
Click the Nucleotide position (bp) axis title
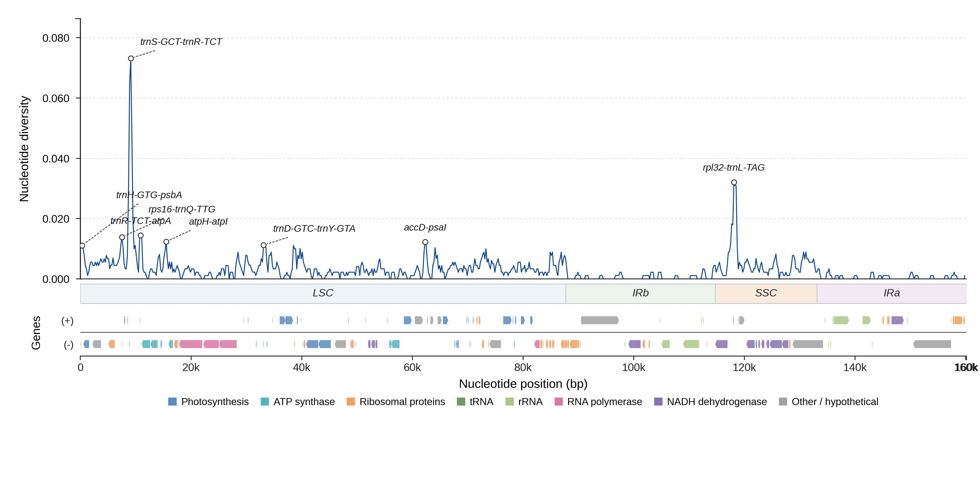coord(523,384)
